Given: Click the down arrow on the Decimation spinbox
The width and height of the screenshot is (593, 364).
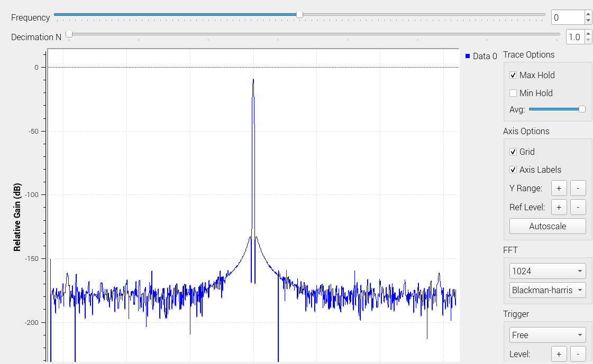Looking at the screenshot, I should [589, 40].
